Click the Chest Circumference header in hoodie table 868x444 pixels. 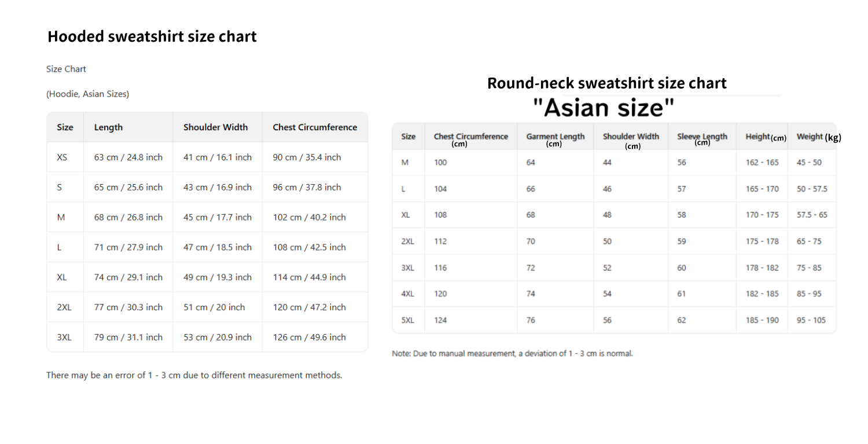(x=315, y=127)
